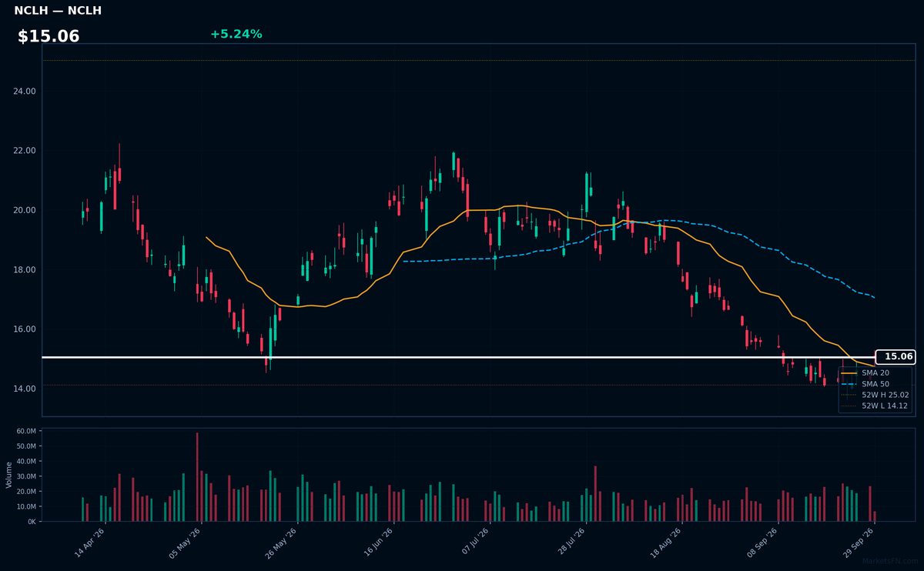Click the 60.0M volume axis label
The width and height of the screenshot is (924, 571).
pyautogui.click(x=26, y=432)
